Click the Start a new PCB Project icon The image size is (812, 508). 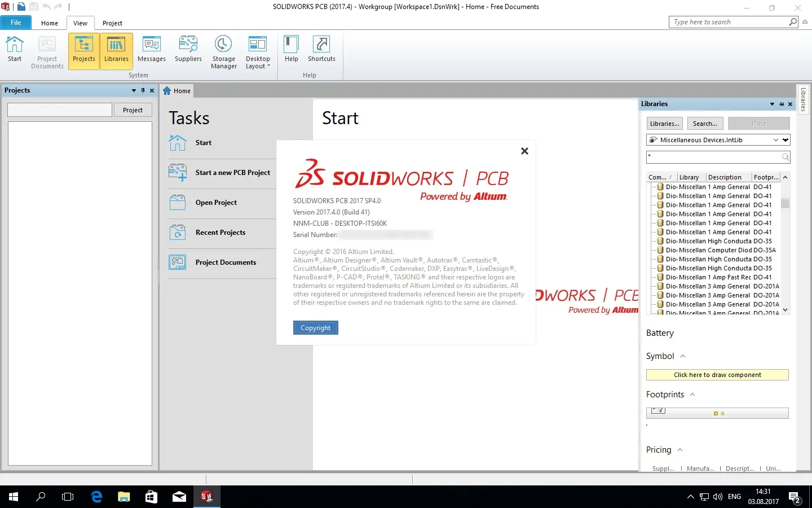tap(178, 173)
